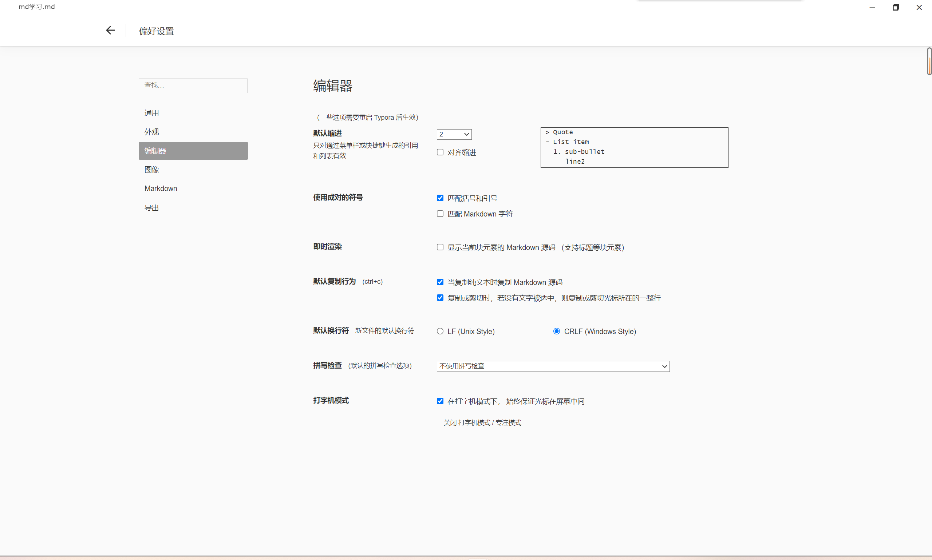Close the preferences window
This screenshot has width=932, height=560.
[x=919, y=8]
